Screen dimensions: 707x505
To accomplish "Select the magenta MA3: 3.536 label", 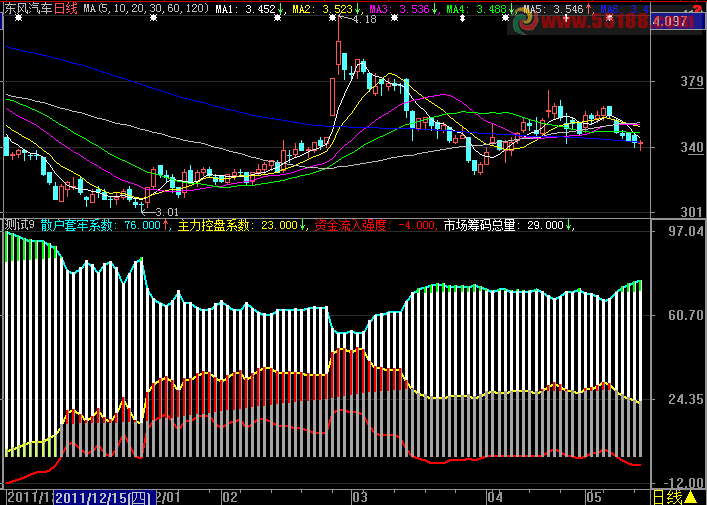I will coord(404,9).
